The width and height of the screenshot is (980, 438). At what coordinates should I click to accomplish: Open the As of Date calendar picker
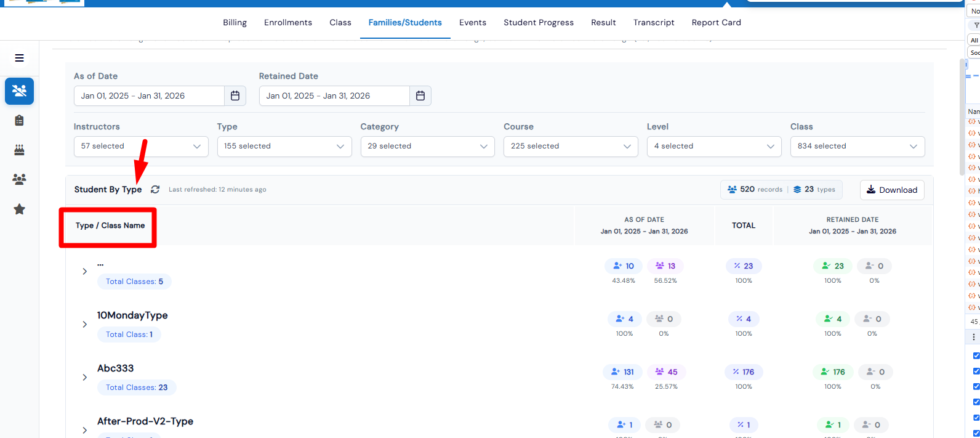click(x=235, y=95)
